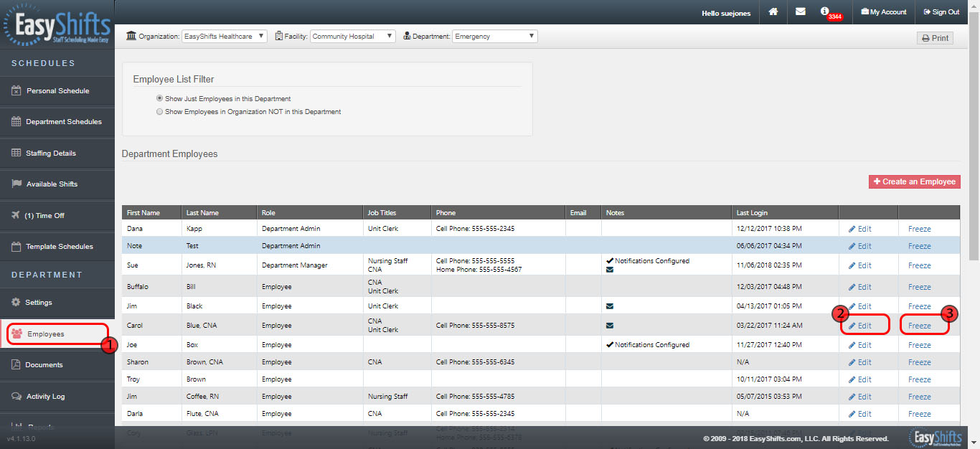Freeze Sharon Brown, CNA

tap(920, 362)
